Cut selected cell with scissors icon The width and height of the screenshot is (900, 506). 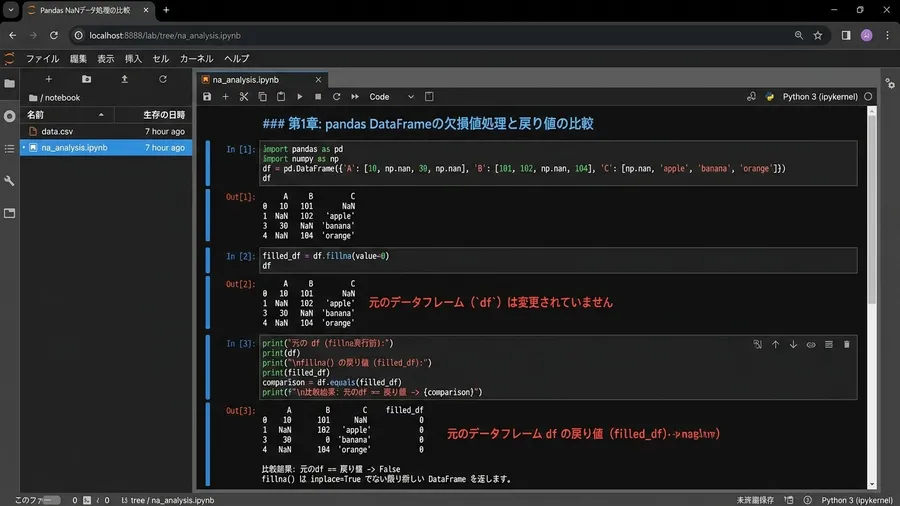[244, 96]
